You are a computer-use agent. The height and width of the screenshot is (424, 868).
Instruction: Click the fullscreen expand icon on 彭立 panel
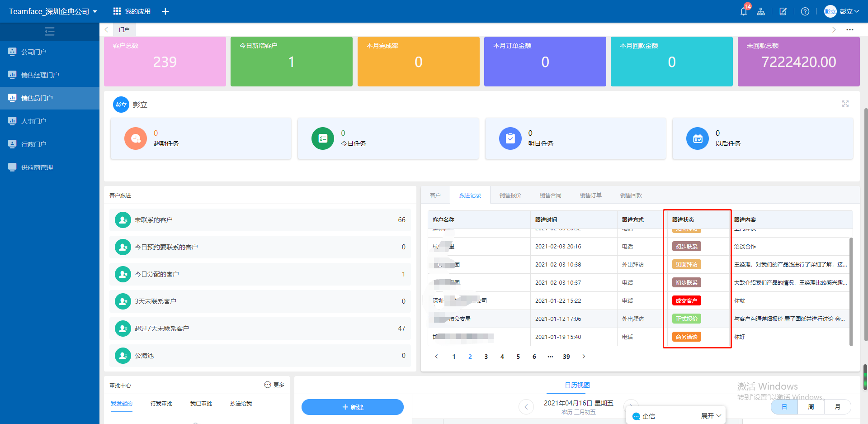[x=845, y=104]
